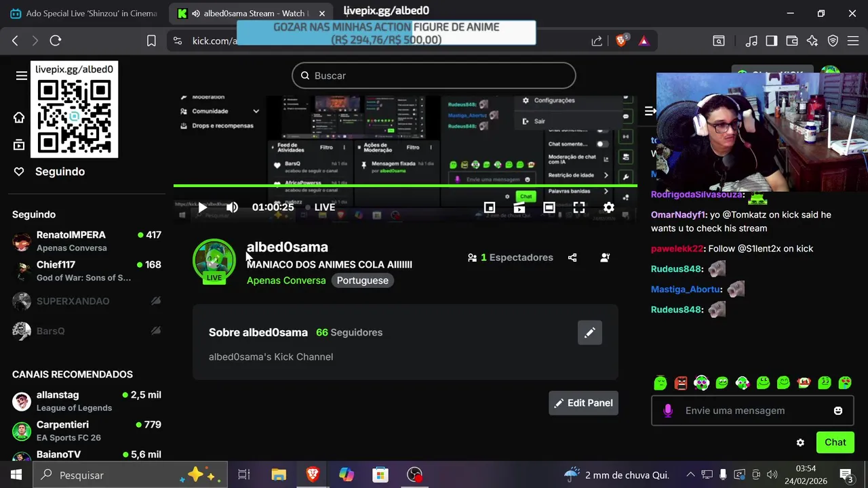Viewport: 868px width, 488px height.
Task: Open the emoji picker smiley
Action: pyautogui.click(x=838, y=411)
